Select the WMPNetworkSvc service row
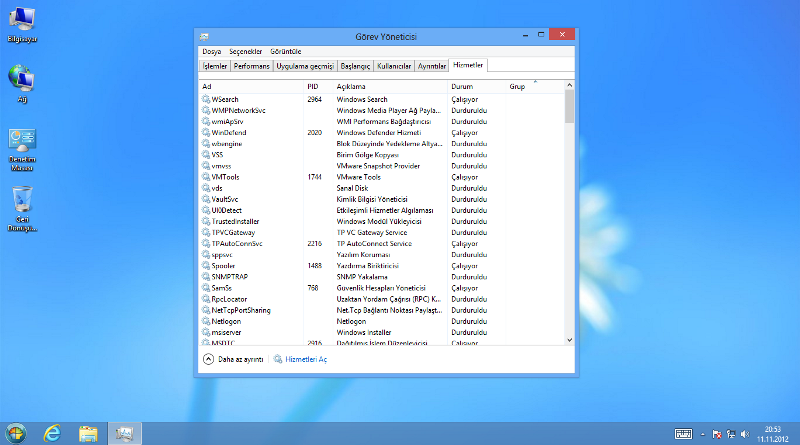This screenshot has height=445, width=800. tap(382, 110)
